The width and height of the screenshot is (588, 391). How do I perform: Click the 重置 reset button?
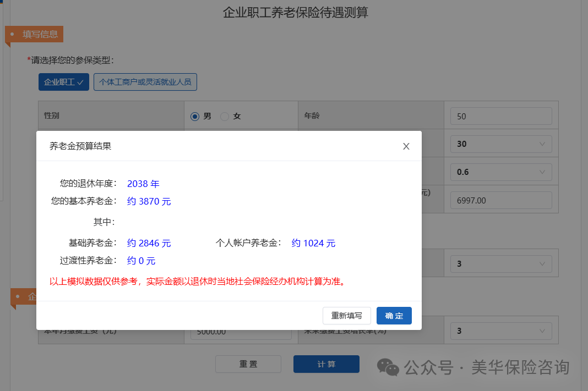[248, 364]
